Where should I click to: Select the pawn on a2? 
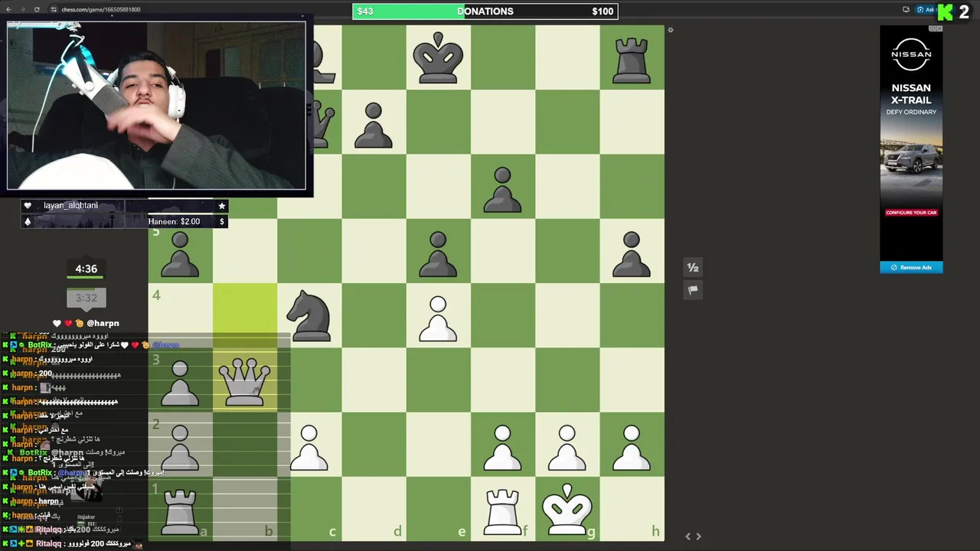(180, 448)
